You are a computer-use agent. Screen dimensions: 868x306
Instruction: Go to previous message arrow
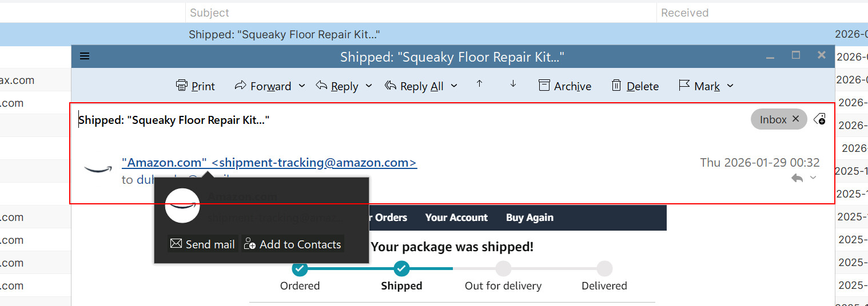pyautogui.click(x=479, y=84)
